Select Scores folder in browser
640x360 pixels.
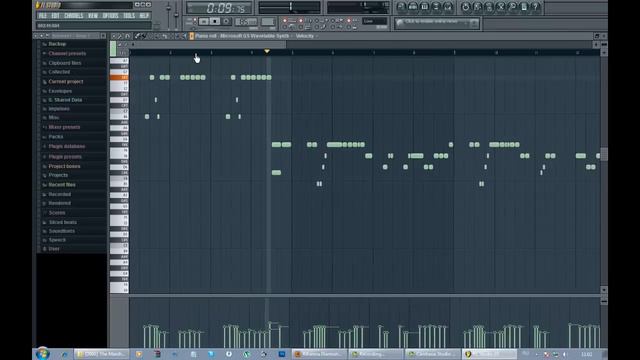[x=57, y=213]
